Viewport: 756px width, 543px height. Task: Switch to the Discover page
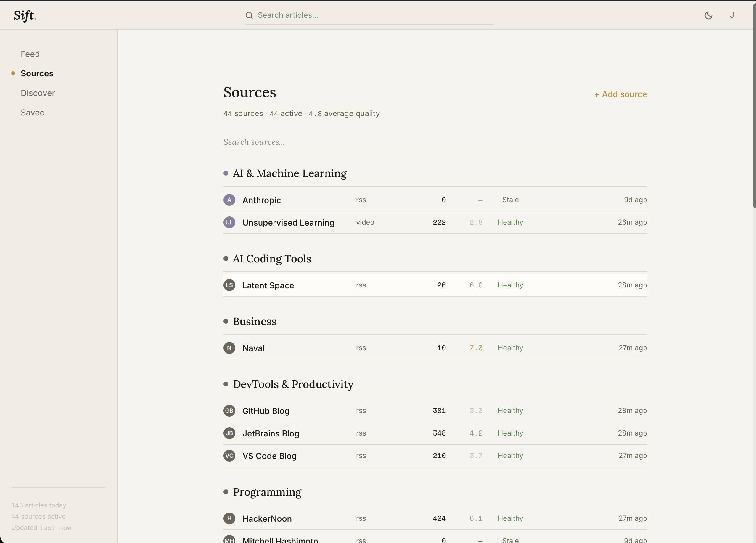pos(38,93)
